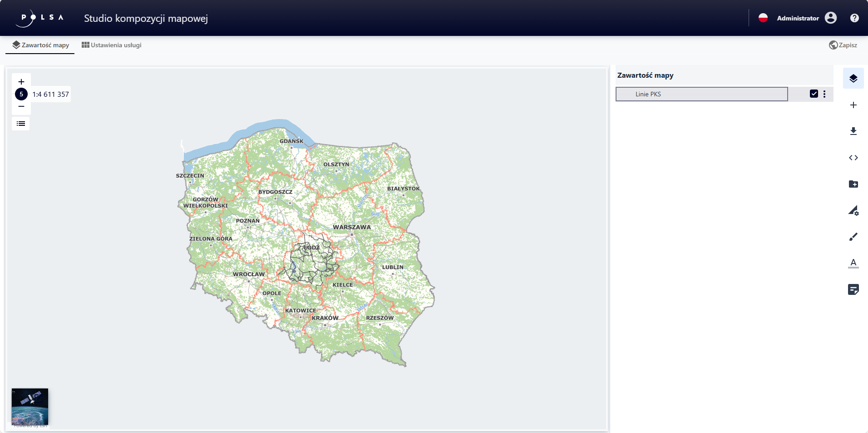
Task: Click the download icon in right sidebar
Action: [x=853, y=131]
